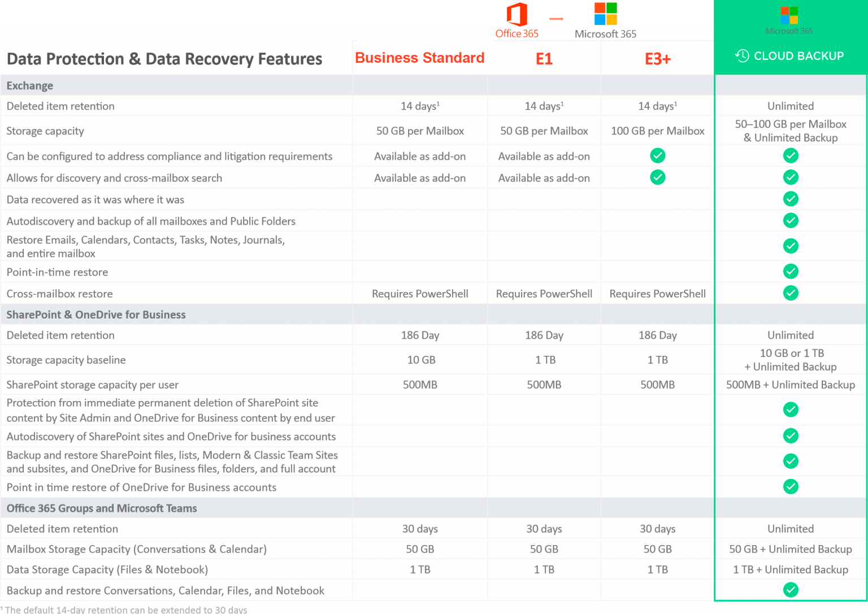Click the checkmark for Backup and restore Conversations
This screenshot has height=614, width=868.
point(791,590)
